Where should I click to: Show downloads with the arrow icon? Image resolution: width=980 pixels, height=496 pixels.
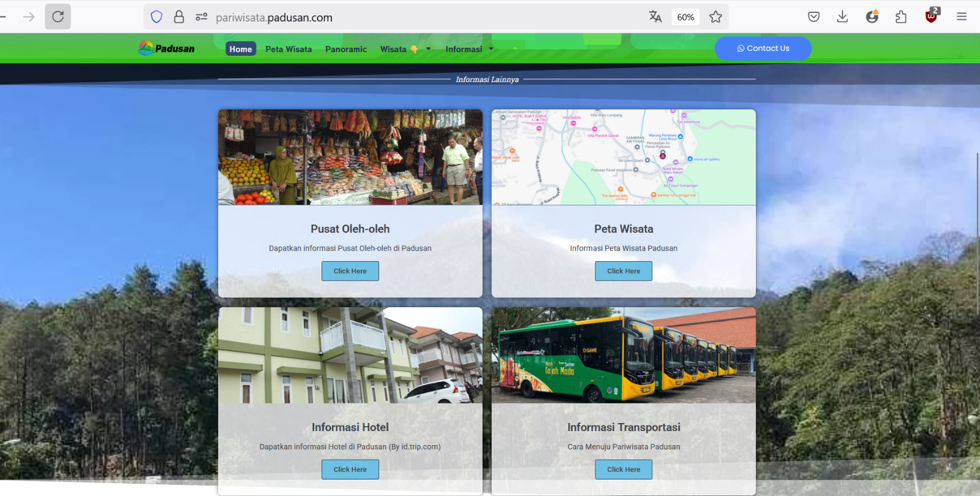[x=842, y=17]
